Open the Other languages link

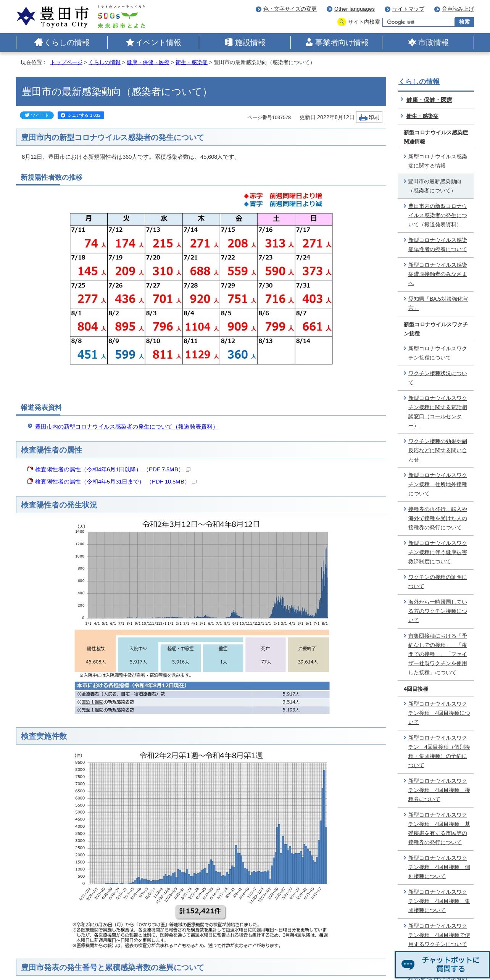coord(355,9)
